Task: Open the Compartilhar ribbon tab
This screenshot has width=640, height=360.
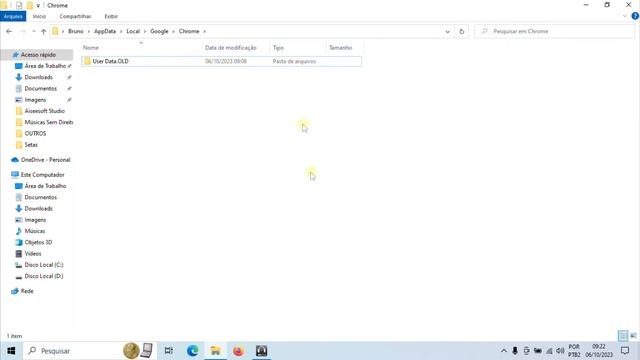Action: 75,16
